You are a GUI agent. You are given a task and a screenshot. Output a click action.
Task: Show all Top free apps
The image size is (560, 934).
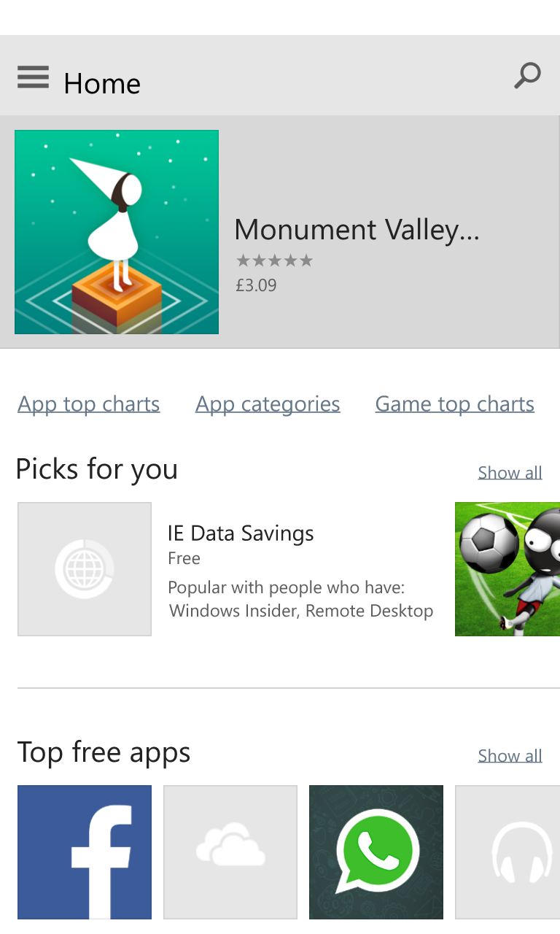pyautogui.click(x=510, y=755)
